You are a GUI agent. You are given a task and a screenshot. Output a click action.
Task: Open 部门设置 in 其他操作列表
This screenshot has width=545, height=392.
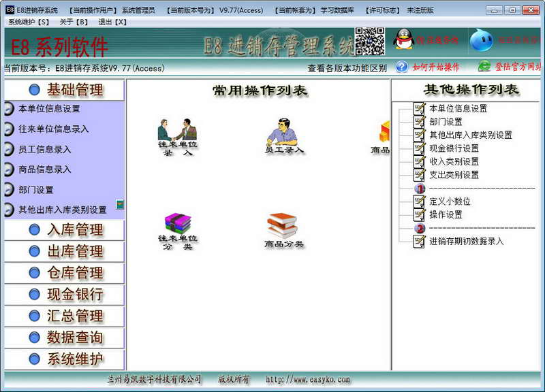click(x=446, y=122)
